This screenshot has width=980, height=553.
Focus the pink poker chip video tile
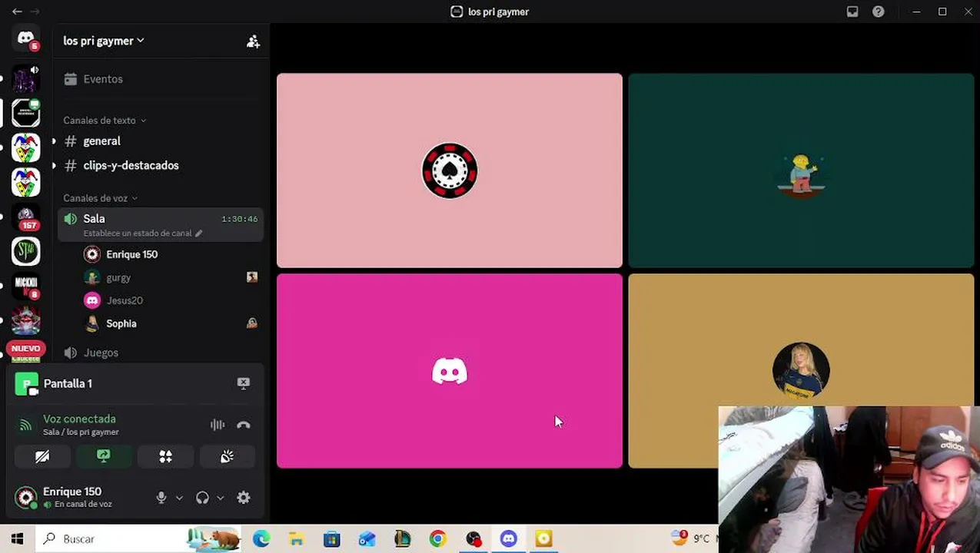click(x=450, y=171)
